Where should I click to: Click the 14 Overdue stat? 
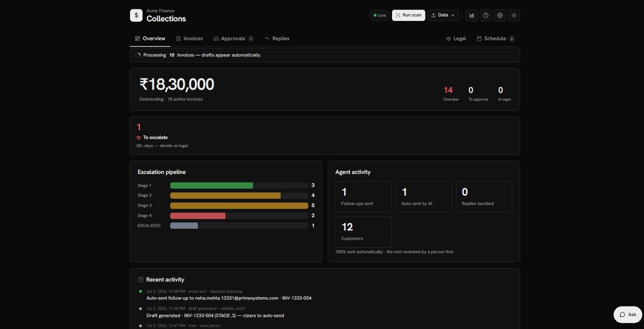[450, 93]
